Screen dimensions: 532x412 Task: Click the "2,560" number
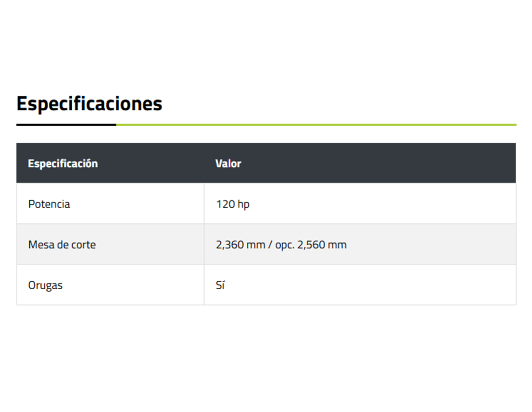click(x=309, y=245)
